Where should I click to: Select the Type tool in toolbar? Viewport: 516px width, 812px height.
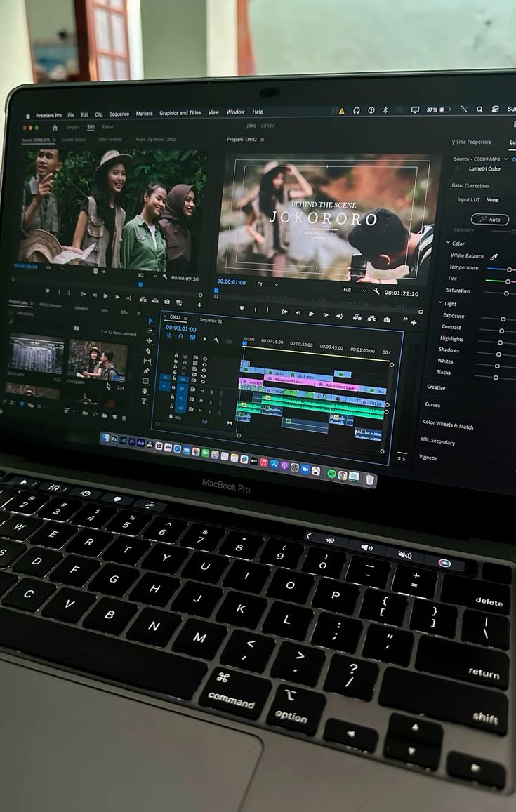tap(144, 401)
